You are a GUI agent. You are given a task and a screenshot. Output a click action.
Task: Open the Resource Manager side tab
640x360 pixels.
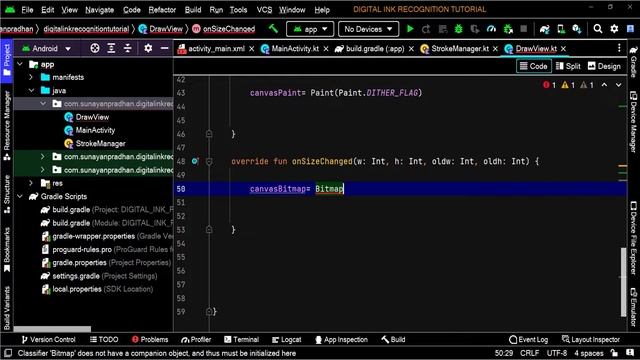coord(7,126)
